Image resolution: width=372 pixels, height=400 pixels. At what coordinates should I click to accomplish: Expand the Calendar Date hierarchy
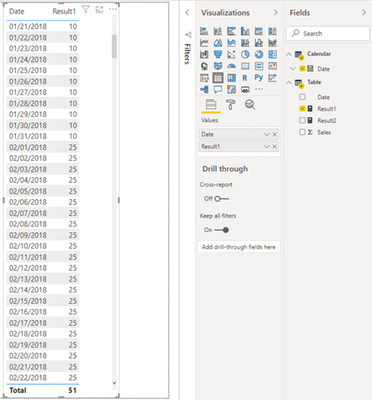click(293, 69)
